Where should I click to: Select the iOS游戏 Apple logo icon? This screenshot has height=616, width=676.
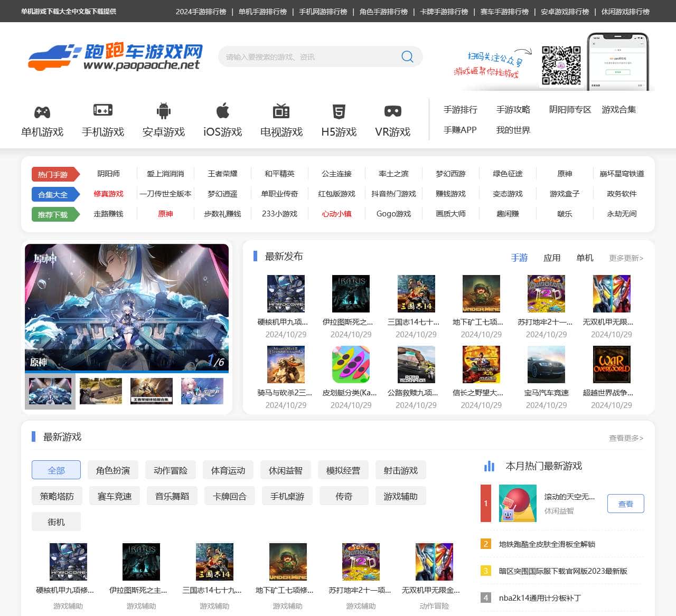point(223,111)
